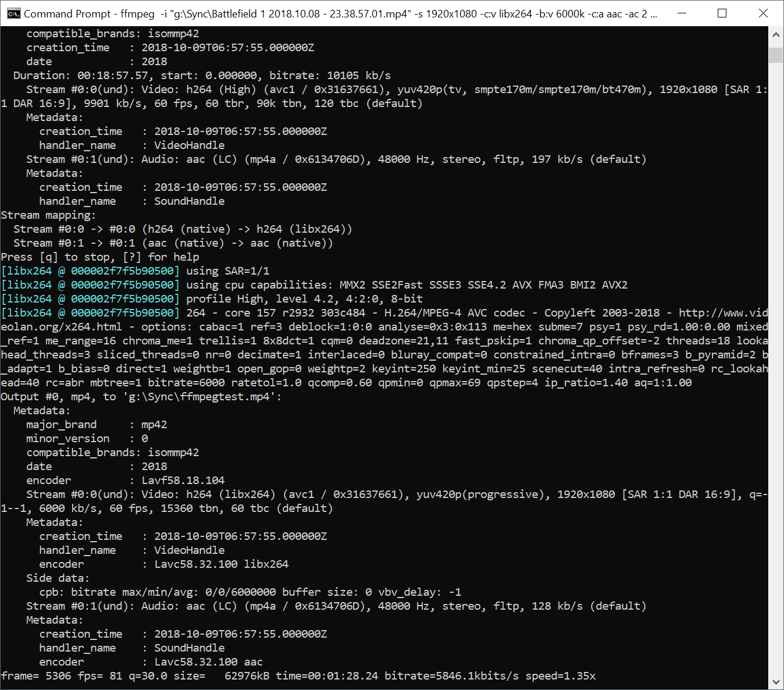This screenshot has height=690, width=784.
Task: Minimize the Command Prompt window
Action: click(681, 13)
